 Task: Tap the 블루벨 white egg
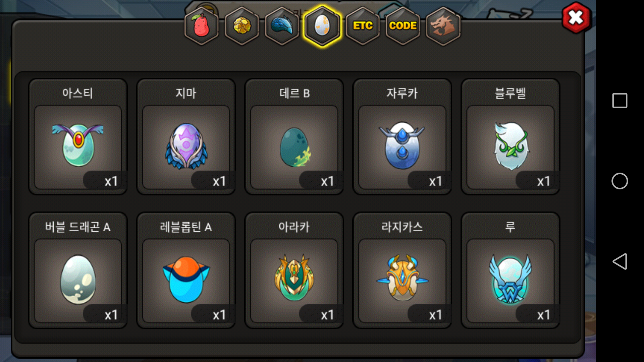(x=511, y=136)
